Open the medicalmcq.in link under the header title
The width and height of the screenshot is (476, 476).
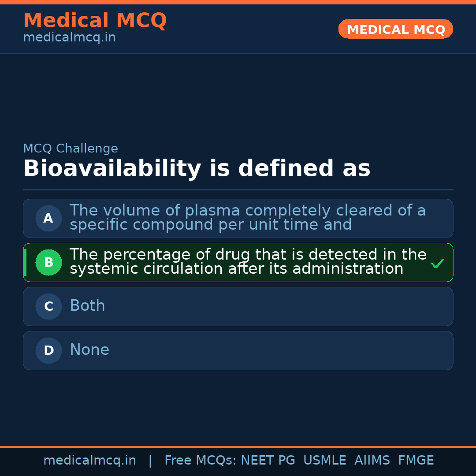point(69,38)
